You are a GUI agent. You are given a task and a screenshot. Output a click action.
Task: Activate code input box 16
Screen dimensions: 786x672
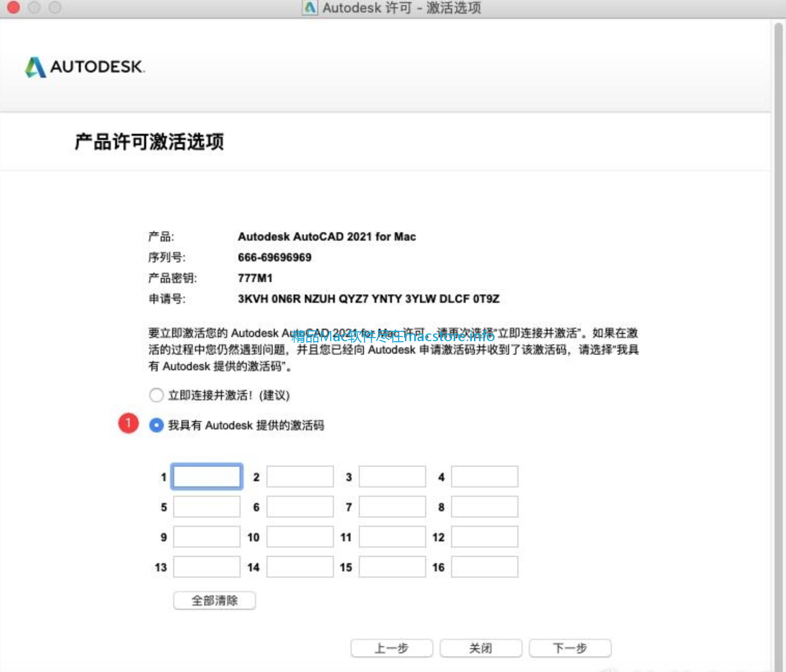(x=484, y=567)
